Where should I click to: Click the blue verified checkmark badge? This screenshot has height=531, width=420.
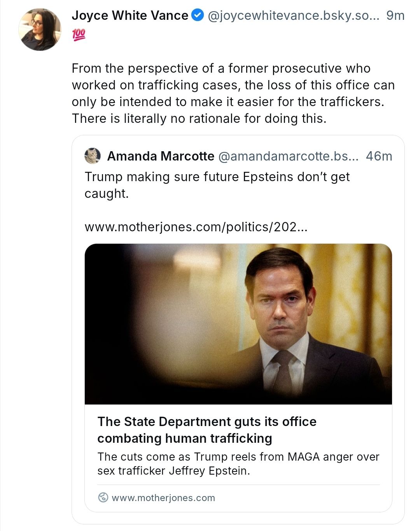pyautogui.click(x=198, y=16)
